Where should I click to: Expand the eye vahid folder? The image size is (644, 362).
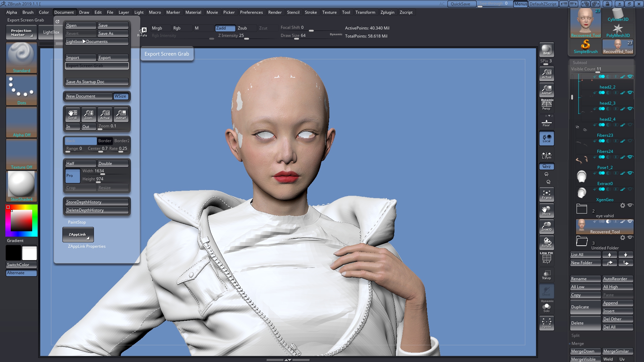[582, 209]
